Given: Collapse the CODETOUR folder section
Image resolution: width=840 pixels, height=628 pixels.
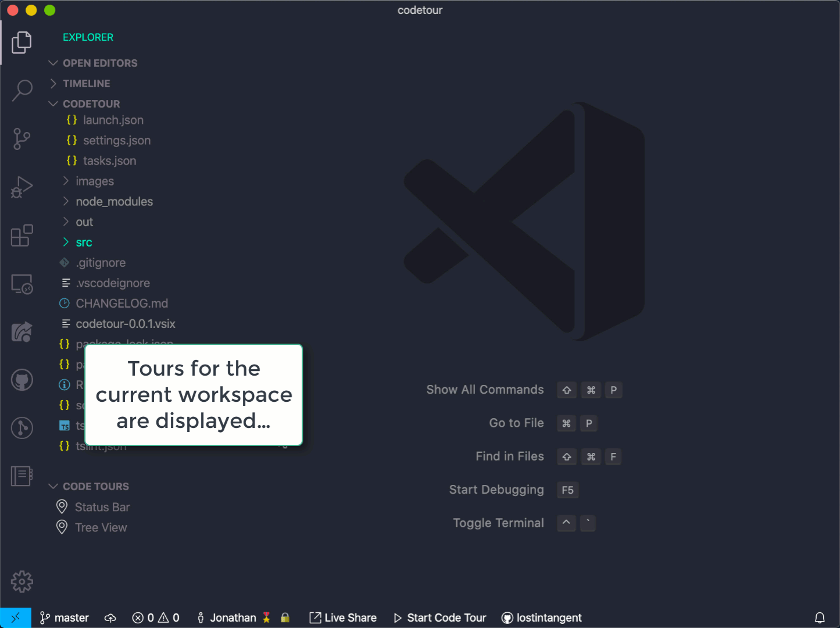Looking at the screenshot, I should pos(91,104).
